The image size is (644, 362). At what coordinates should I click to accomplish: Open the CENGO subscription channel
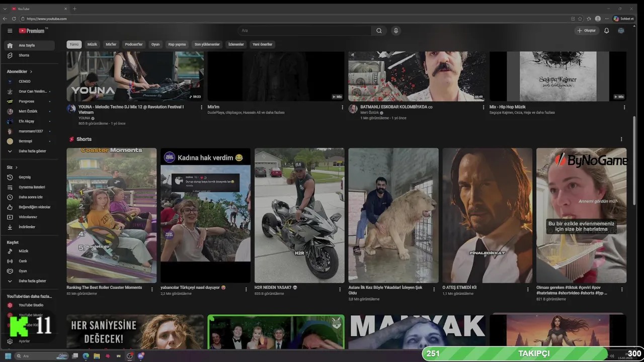[30, 81]
